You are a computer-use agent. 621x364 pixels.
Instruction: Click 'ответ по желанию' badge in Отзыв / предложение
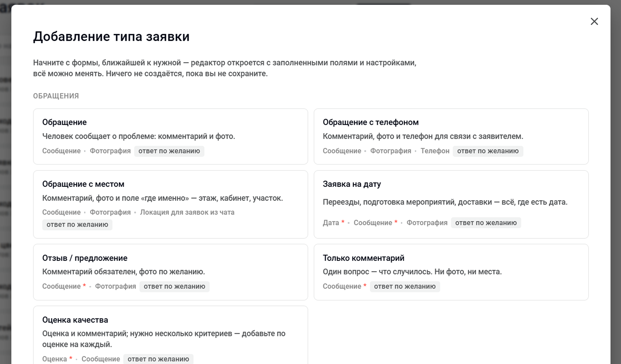(174, 286)
